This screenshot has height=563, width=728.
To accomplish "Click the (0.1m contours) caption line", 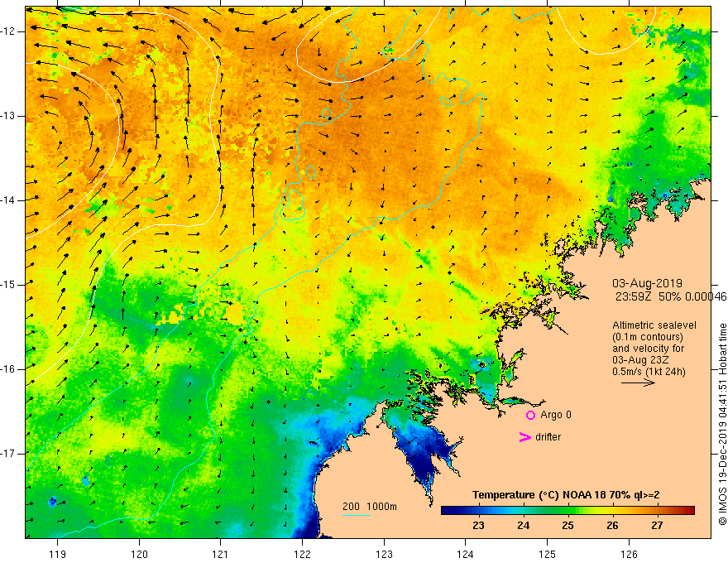I will click(647, 337).
